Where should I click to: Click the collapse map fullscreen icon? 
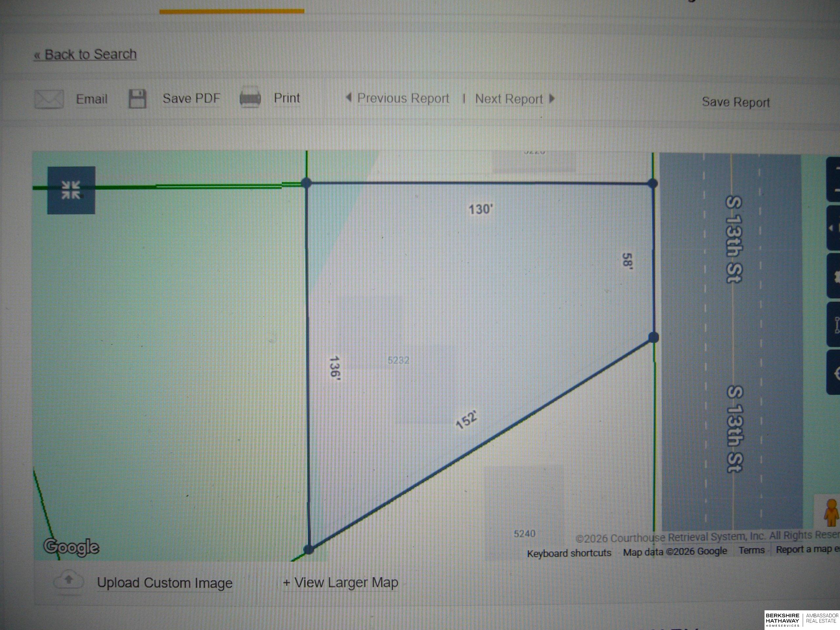tap(71, 190)
